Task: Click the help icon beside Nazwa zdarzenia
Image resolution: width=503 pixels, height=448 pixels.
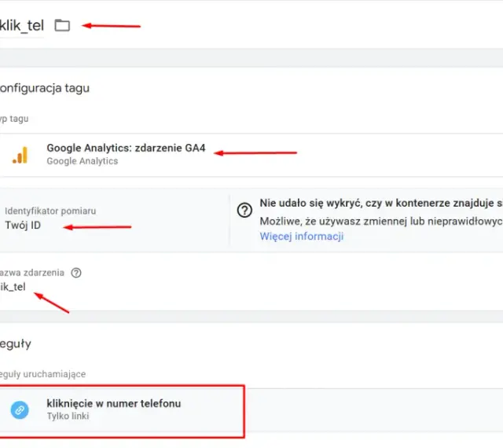Action: pyautogui.click(x=76, y=273)
